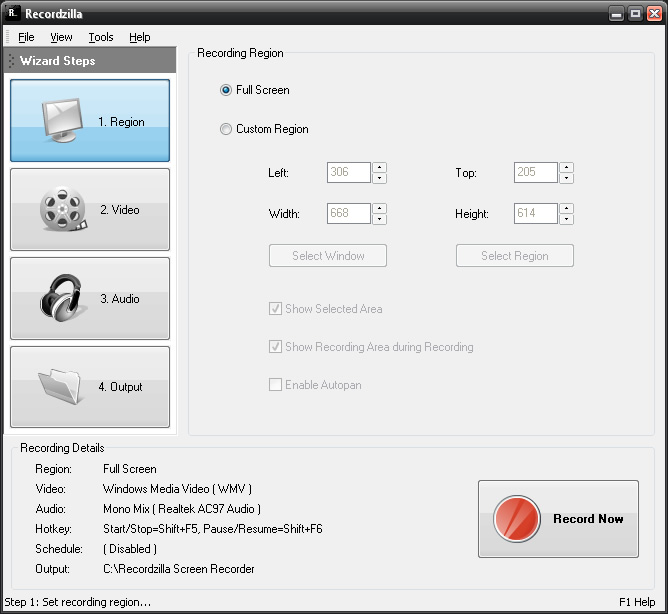
Task: Click the Recordzilla title bar app icon
Action: coord(13,14)
